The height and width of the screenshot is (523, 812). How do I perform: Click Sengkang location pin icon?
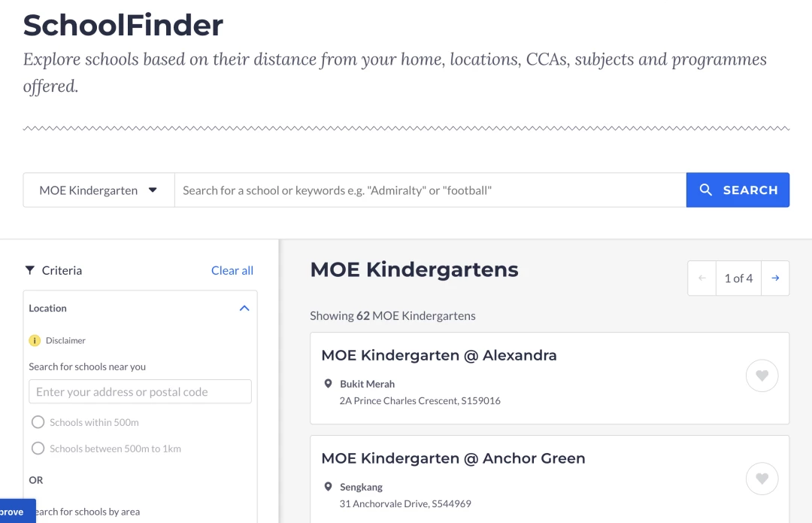(x=328, y=487)
